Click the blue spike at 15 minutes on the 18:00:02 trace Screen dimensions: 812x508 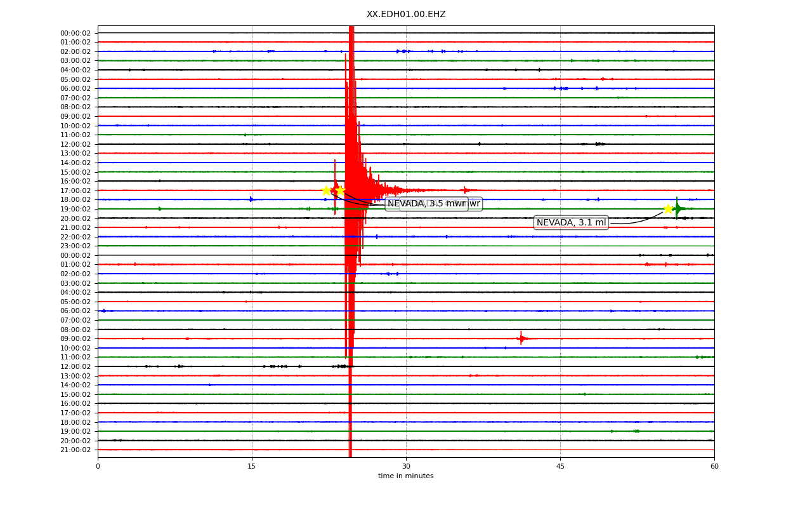point(251,199)
